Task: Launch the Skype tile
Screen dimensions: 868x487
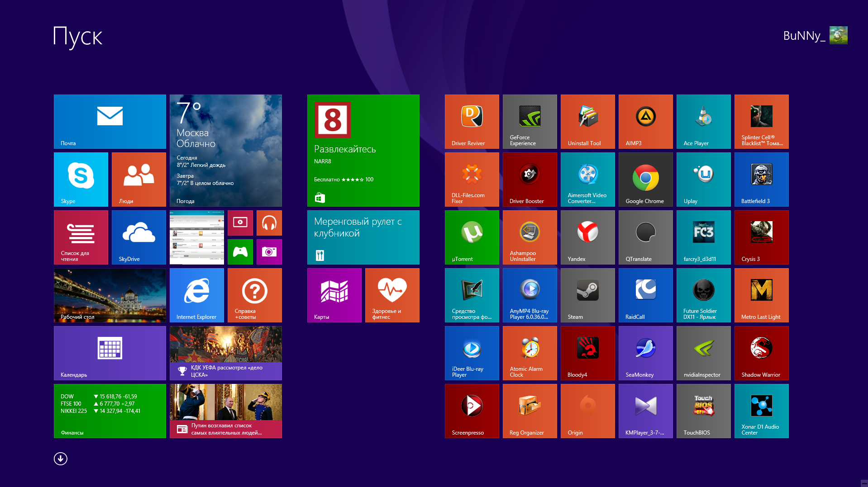Action: pyautogui.click(x=81, y=180)
